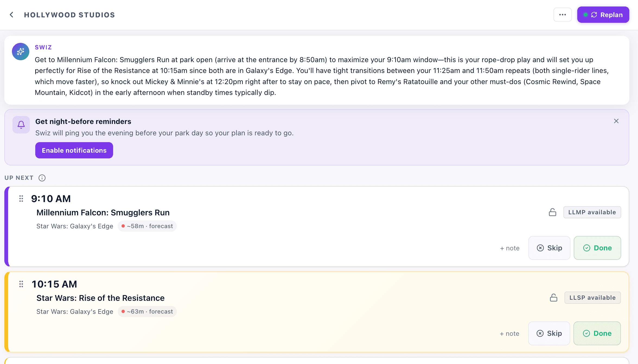This screenshot has height=364, width=638.
Task: Click the SWIZ label above the tip
Action: (x=43, y=47)
